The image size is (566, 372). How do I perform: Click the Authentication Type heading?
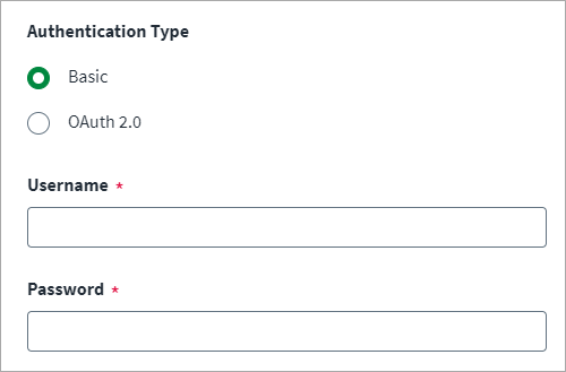[108, 32]
